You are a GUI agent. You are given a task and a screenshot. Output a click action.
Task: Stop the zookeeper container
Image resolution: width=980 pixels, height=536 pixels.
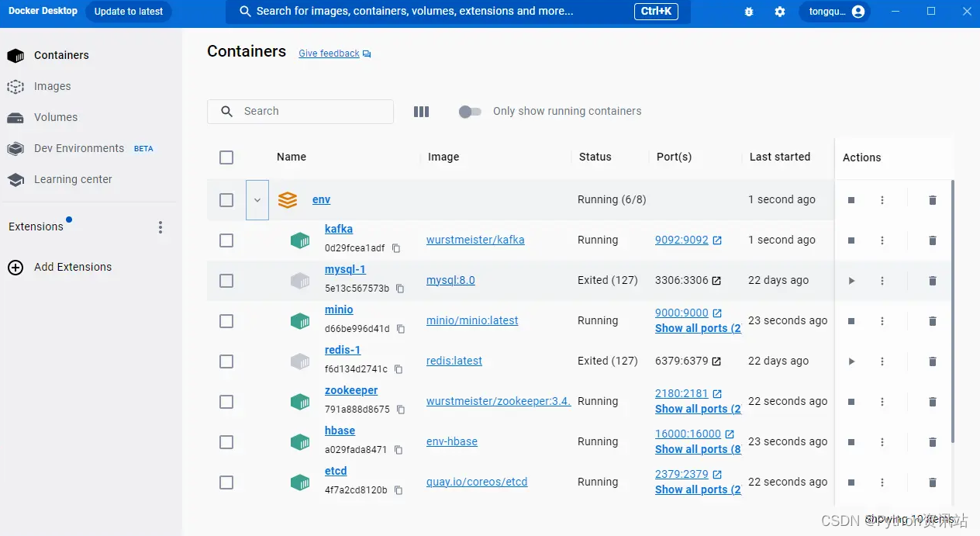tap(851, 402)
